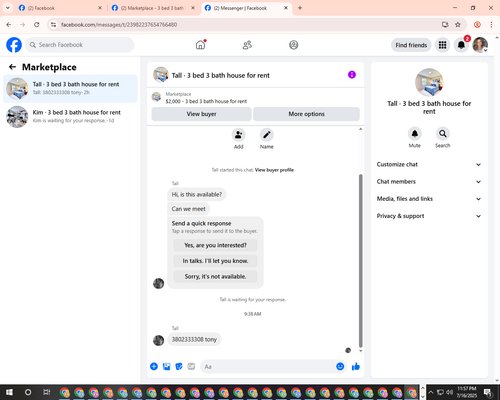This screenshot has height=400, width=500.
Task: Open the emoji picker in message box
Action: (340, 366)
